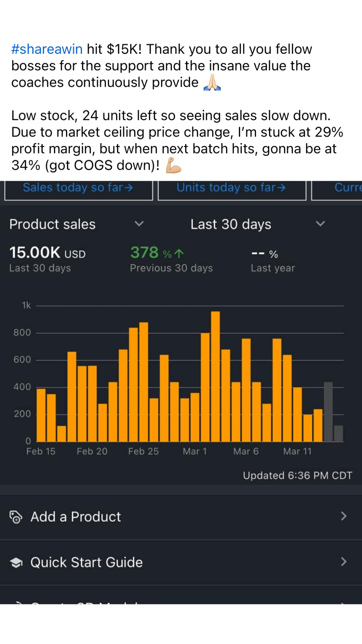This screenshot has height=644, width=362.
Task: Tap the Mar 1 axis label
Action: pos(195,451)
